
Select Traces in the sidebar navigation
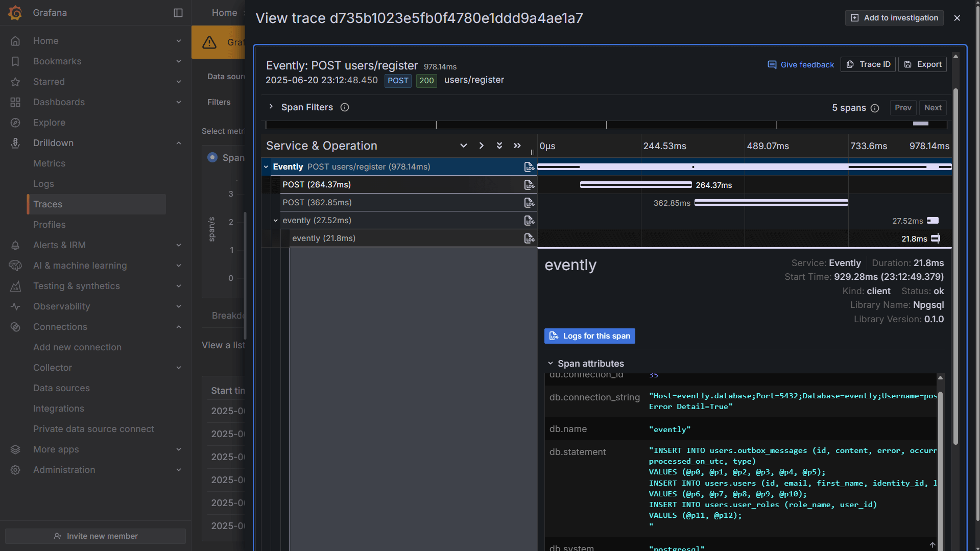point(47,204)
